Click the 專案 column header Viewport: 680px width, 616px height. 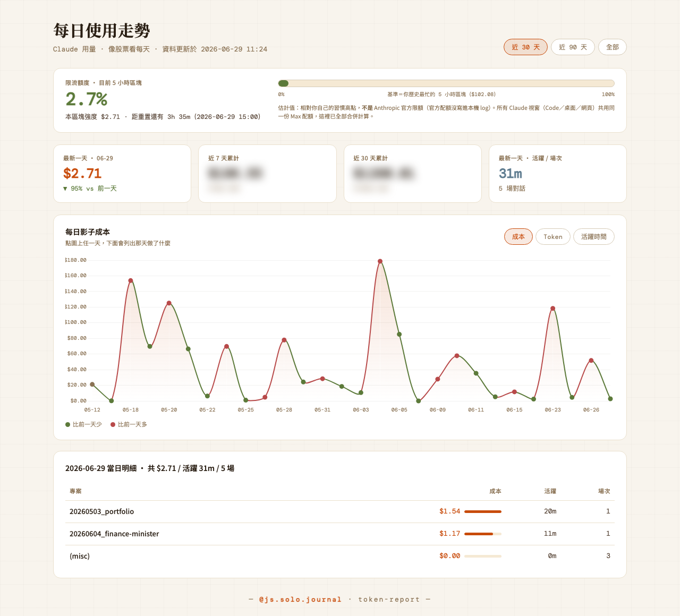[x=75, y=491]
